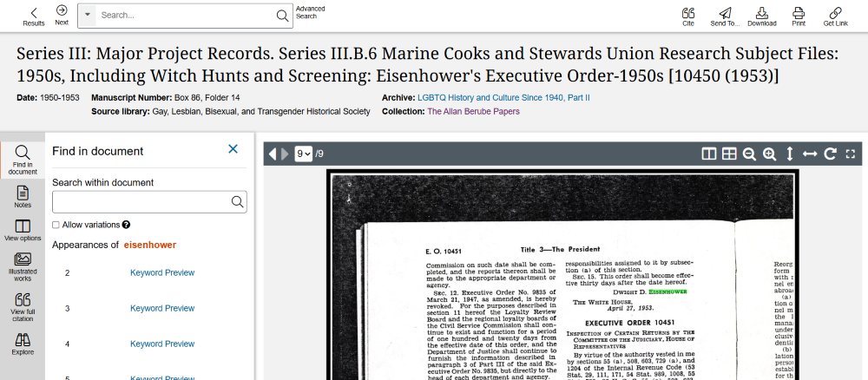Open View options sidebar tab
The width and height of the screenshot is (868, 380).
[x=23, y=230]
